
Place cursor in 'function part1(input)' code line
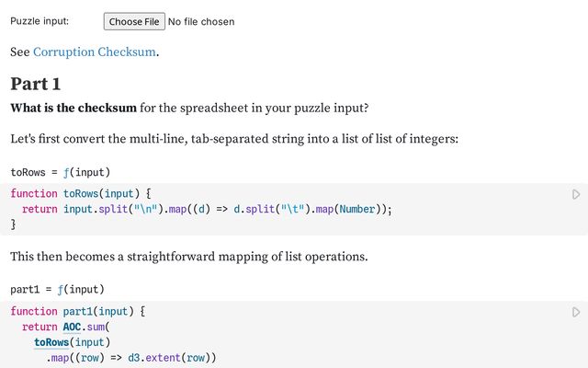pyautogui.click(x=78, y=311)
